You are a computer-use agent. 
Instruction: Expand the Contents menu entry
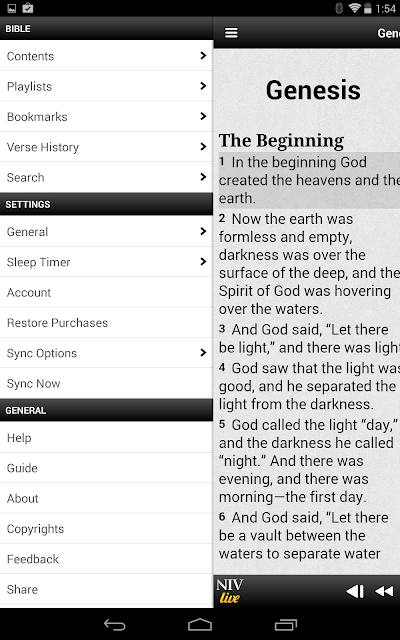pyautogui.click(x=106, y=56)
